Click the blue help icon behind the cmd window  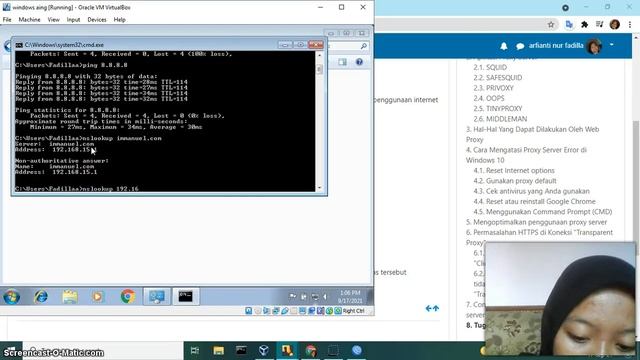[x=359, y=62]
